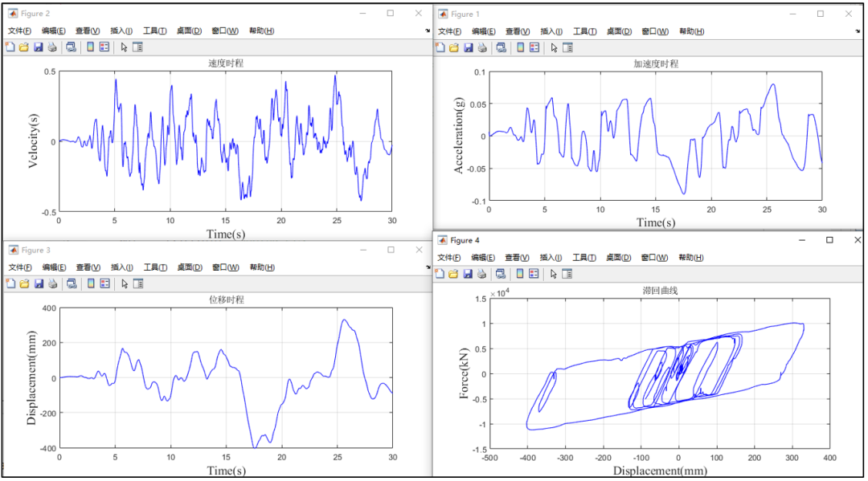Viewport: 868px width, 481px height.
Task: Insert colorbar in Figure 3
Action: pos(91,283)
